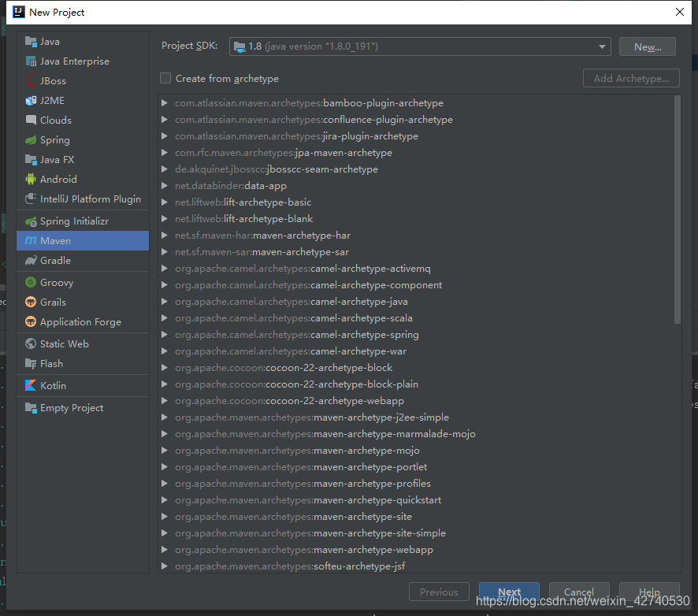This screenshot has height=616, width=698.
Task: Select lift-archetype-blank row text
Action: coord(244,218)
